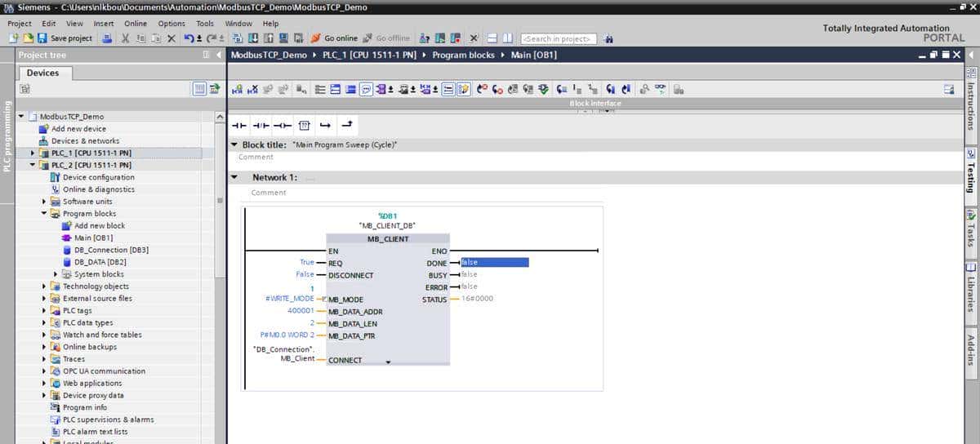The width and height of the screenshot is (980, 444).
Task: Insert an empty box instruction
Action: pyautogui.click(x=304, y=125)
